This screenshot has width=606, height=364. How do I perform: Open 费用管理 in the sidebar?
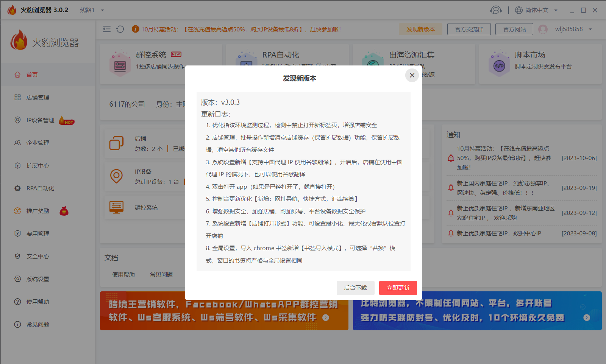pos(47,233)
